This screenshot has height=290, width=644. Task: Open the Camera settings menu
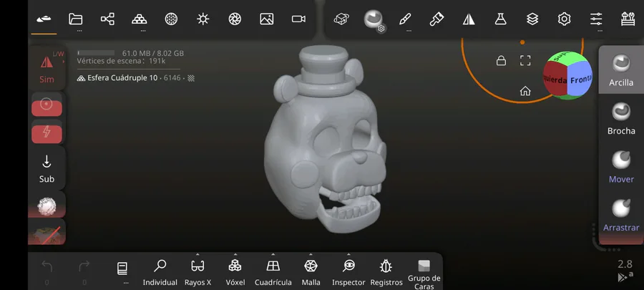coord(298,19)
